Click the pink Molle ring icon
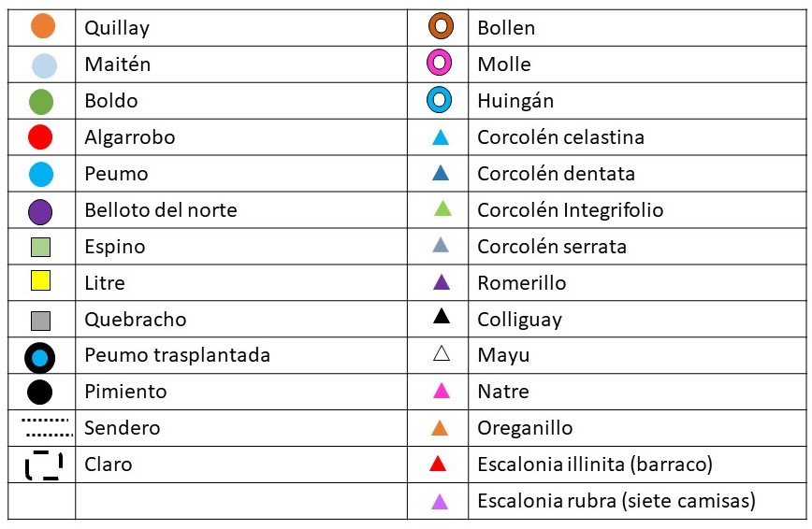 click(x=440, y=64)
